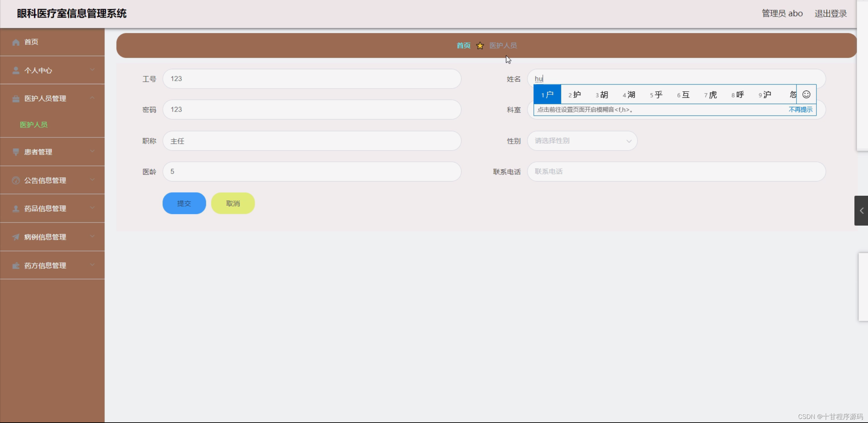The image size is (868, 423).
Task: Focus the 联系电话 input field
Action: coord(676,172)
